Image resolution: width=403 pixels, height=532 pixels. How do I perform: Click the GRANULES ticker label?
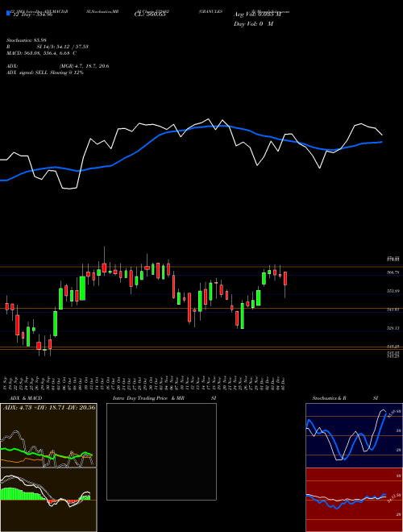(x=210, y=11)
